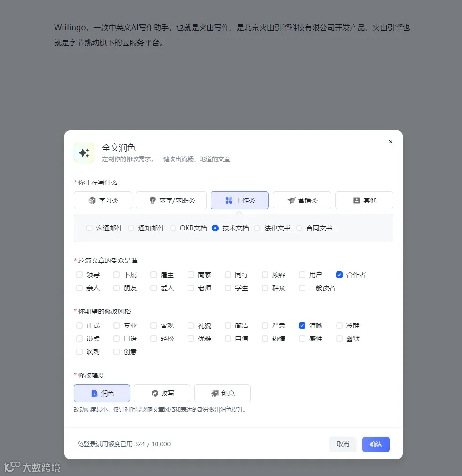
Task: Enable the 客观 style checkbox
Action: [154, 325]
